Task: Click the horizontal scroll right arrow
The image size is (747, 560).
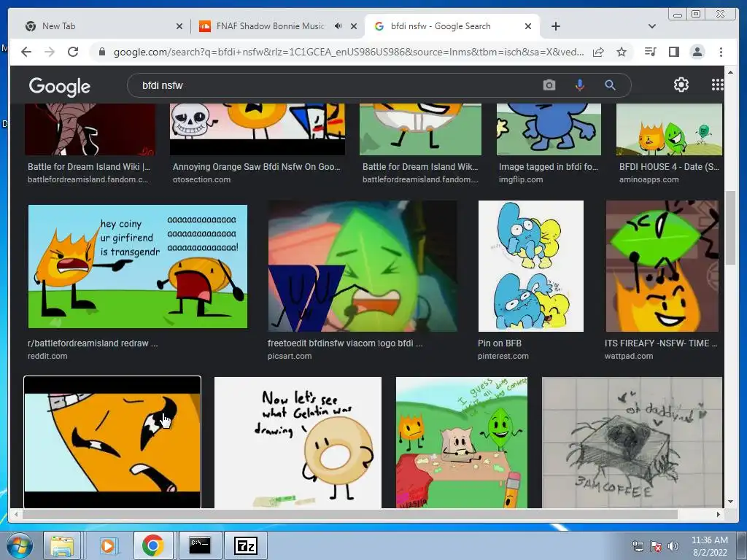Action: (719, 514)
